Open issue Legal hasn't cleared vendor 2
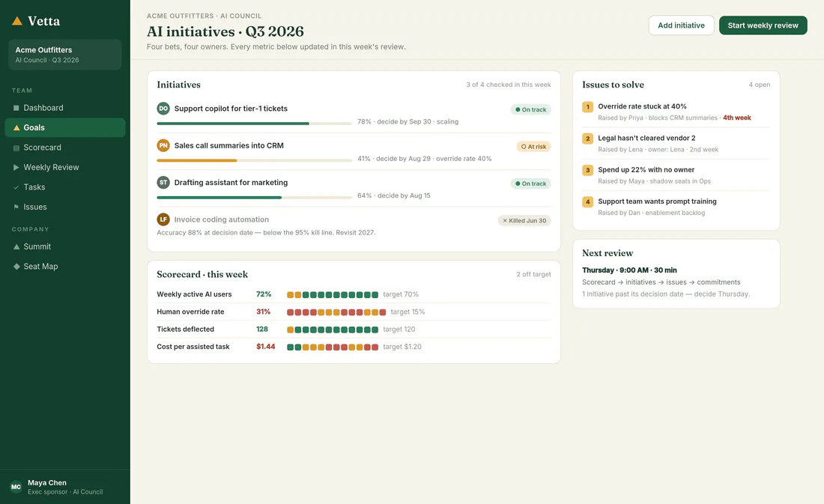The width and height of the screenshot is (824, 504). pyautogui.click(x=646, y=139)
